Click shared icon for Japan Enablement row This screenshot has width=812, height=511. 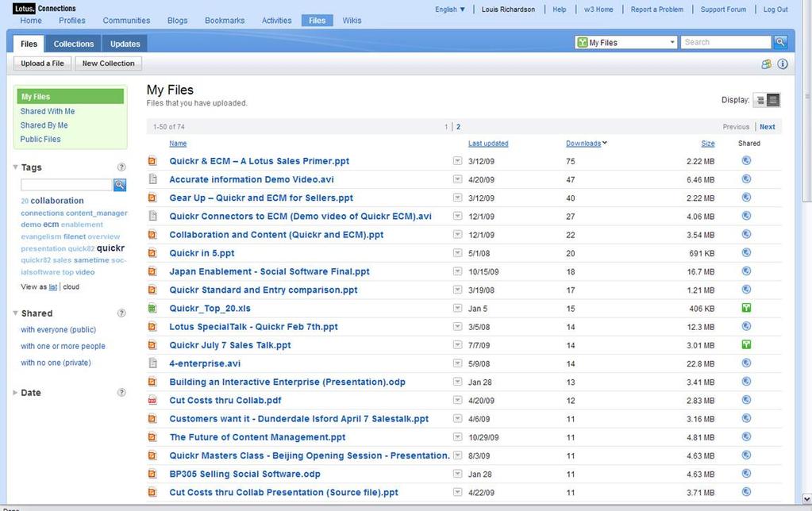(x=746, y=271)
